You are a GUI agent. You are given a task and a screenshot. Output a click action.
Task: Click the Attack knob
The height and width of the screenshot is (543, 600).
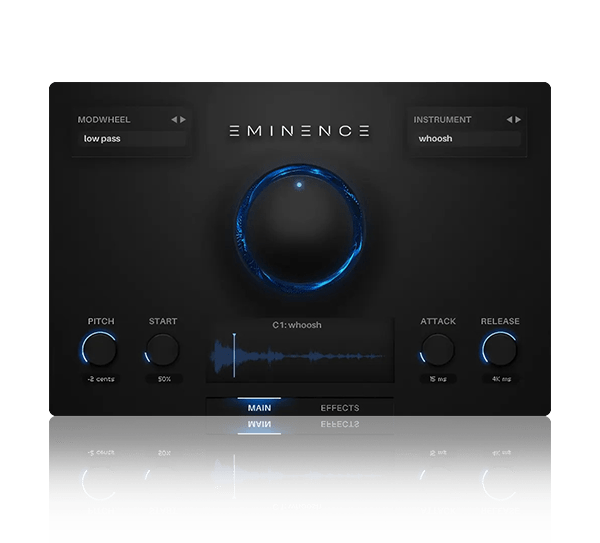tap(437, 349)
